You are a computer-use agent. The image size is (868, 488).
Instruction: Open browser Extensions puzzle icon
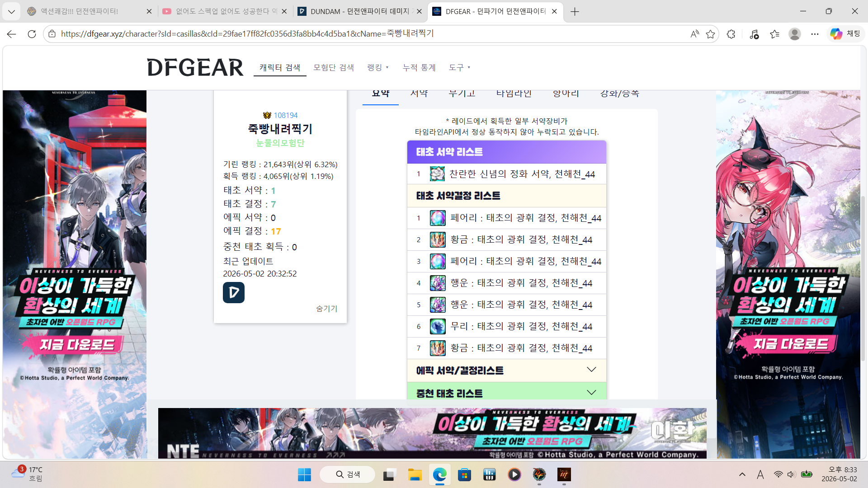tap(731, 34)
